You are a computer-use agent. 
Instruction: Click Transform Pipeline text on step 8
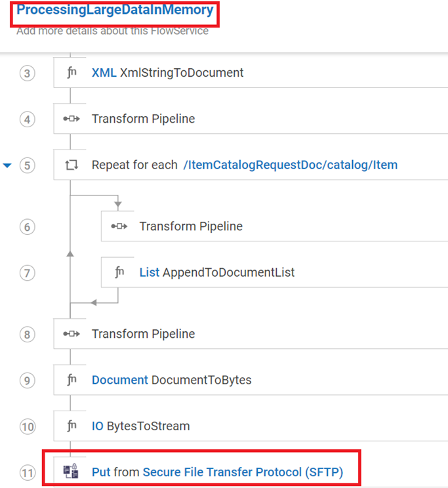click(143, 334)
